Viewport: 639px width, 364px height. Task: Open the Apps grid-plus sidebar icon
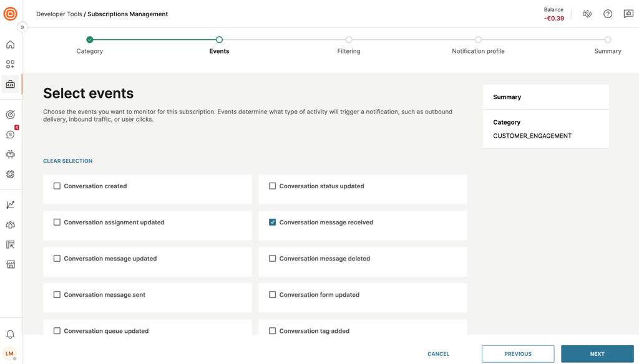pyautogui.click(x=10, y=64)
